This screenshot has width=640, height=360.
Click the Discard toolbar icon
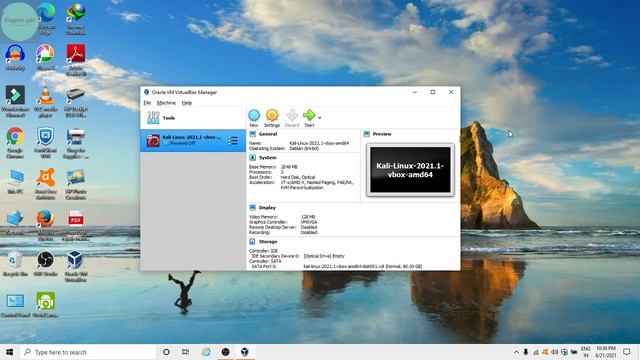click(x=292, y=118)
